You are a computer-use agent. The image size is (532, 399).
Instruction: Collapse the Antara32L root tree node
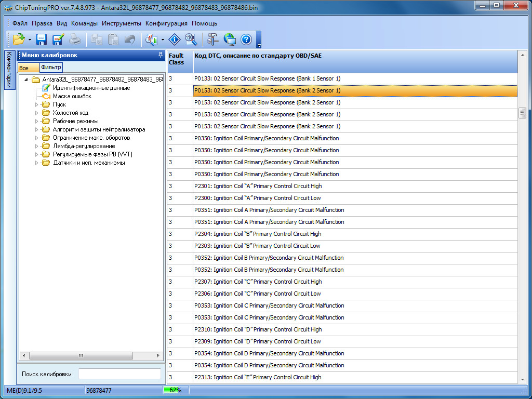click(x=26, y=79)
